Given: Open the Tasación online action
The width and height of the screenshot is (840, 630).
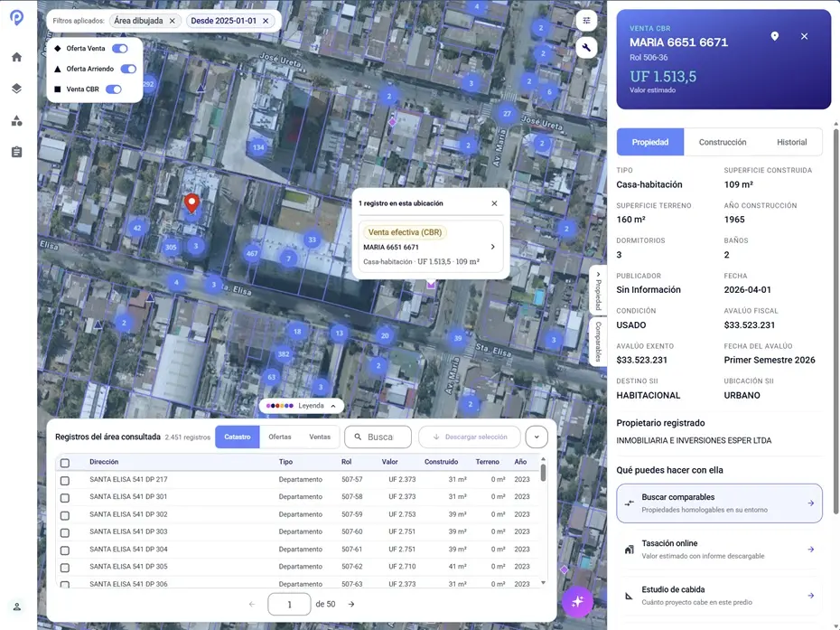Looking at the screenshot, I should pos(719,549).
